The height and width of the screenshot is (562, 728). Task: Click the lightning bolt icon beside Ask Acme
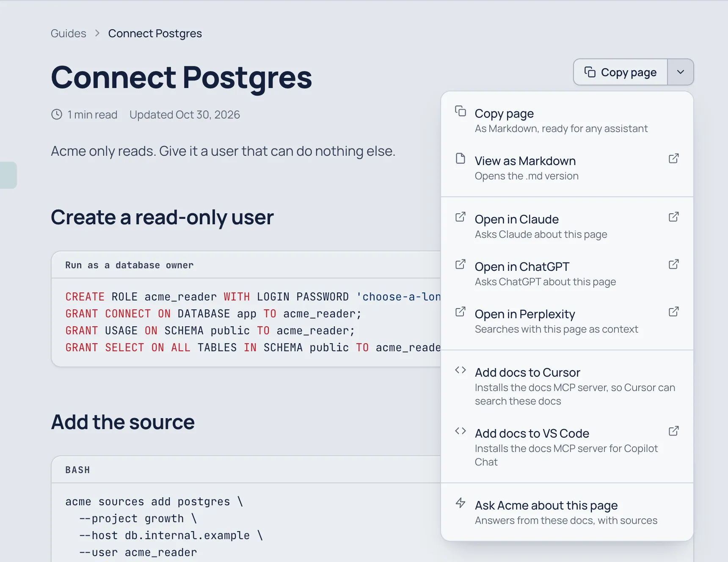click(461, 503)
